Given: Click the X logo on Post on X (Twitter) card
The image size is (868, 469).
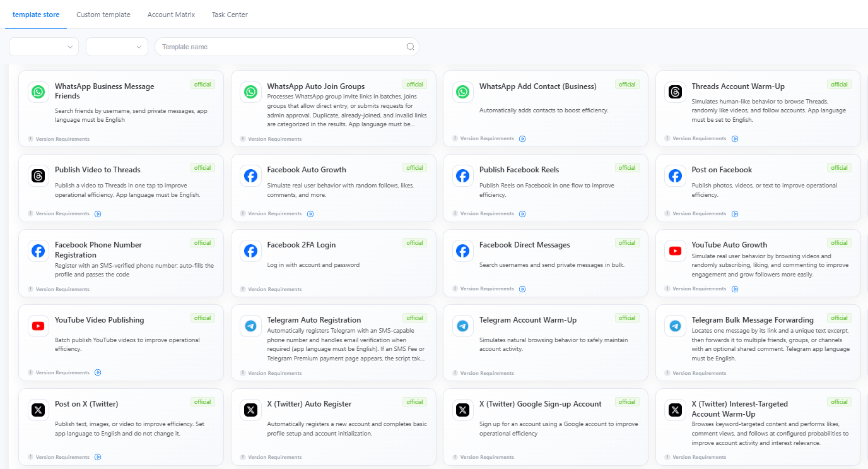Looking at the screenshot, I should [38, 410].
